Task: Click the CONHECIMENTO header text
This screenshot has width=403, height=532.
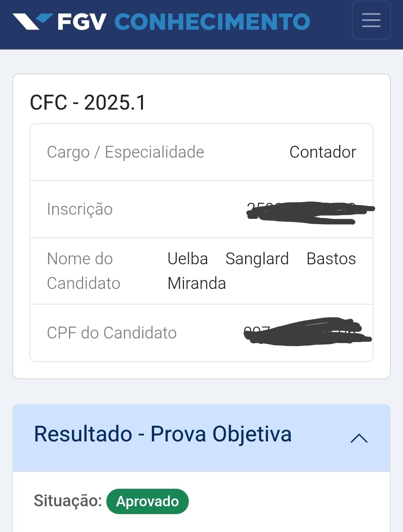Action: point(212,22)
